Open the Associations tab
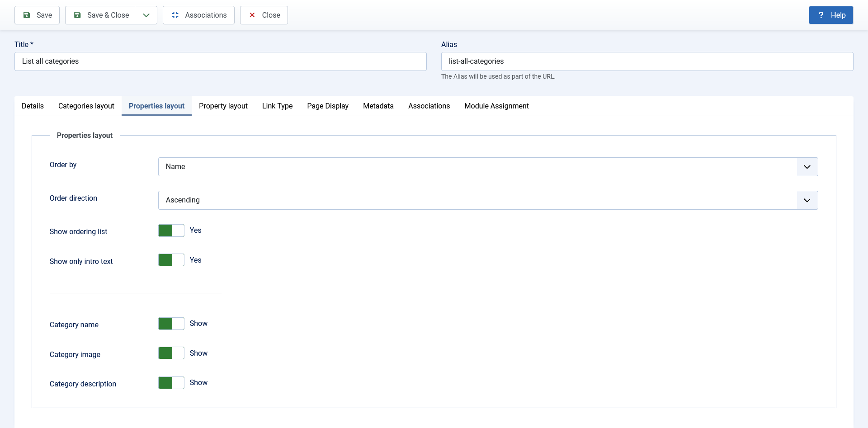868x428 pixels. 429,106
